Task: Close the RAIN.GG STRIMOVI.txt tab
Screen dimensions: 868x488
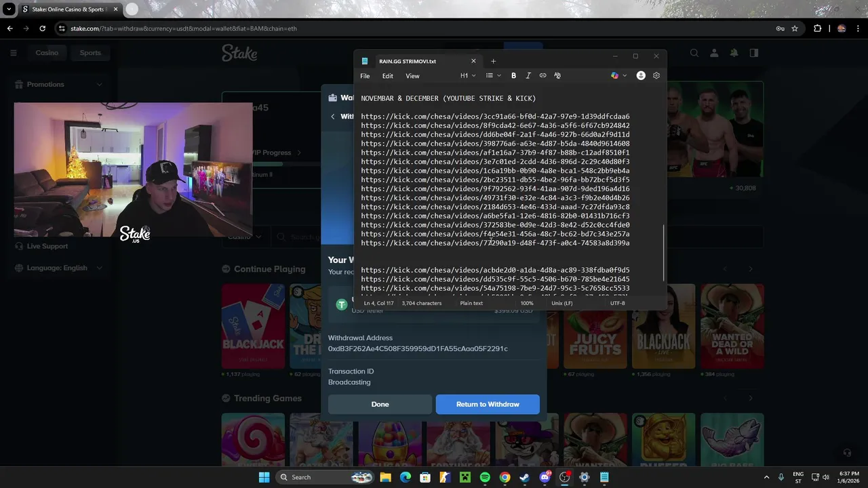Action: [x=473, y=61]
